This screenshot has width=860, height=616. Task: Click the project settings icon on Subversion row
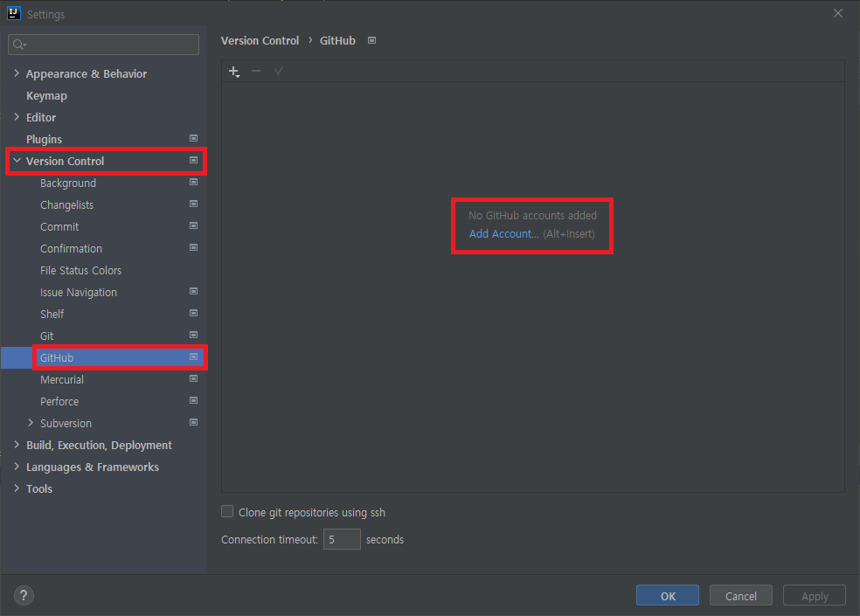(x=194, y=422)
